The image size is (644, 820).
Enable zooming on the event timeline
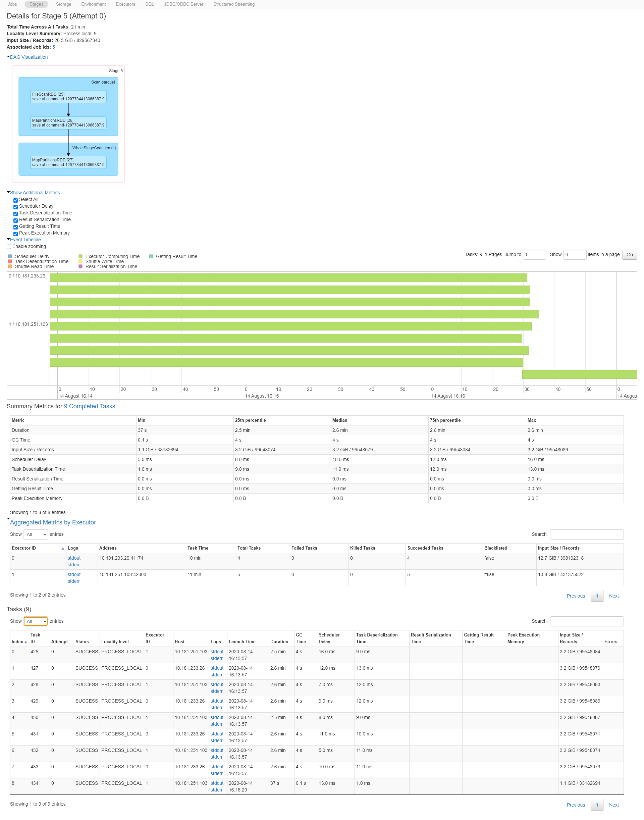pyautogui.click(x=9, y=247)
